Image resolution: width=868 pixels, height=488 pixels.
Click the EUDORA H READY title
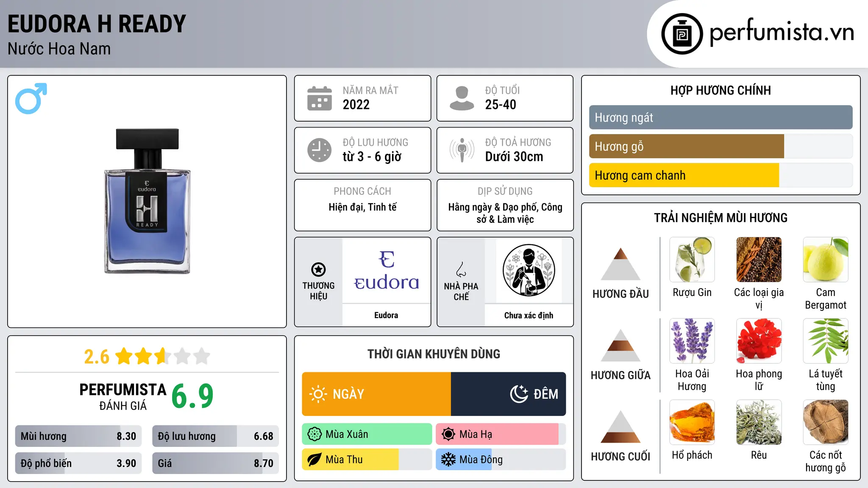(97, 24)
